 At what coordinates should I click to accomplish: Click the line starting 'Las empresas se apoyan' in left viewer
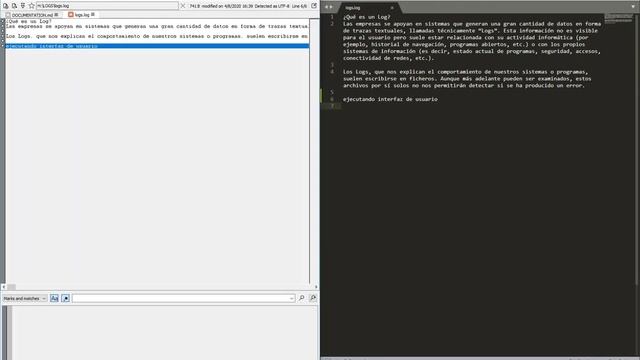pyautogui.click(x=157, y=26)
